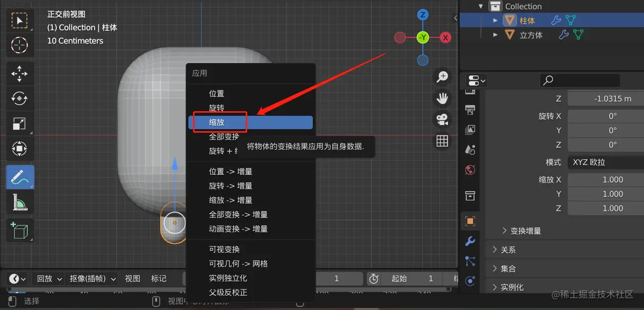Open the View Layer properties tab
The width and height of the screenshot is (644, 310).
(x=470, y=130)
